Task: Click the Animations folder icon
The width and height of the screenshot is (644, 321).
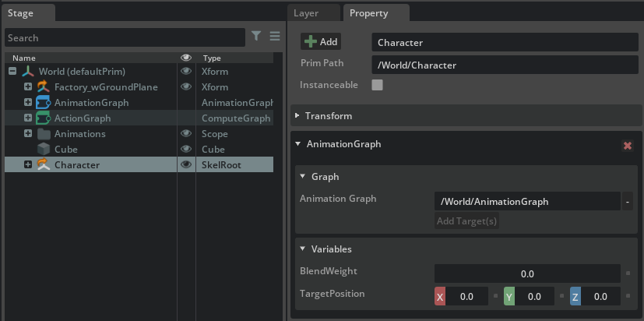Action: coord(44,134)
